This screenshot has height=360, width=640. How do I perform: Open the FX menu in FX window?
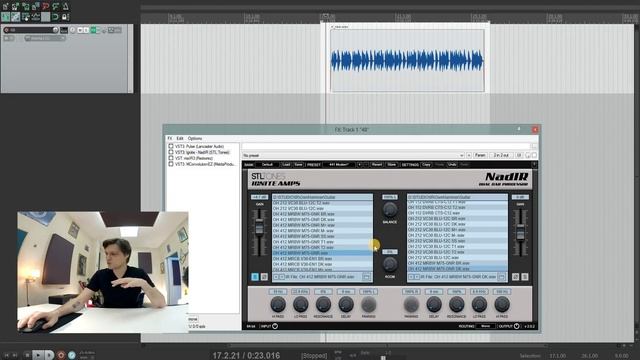click(x=170, y=139)
